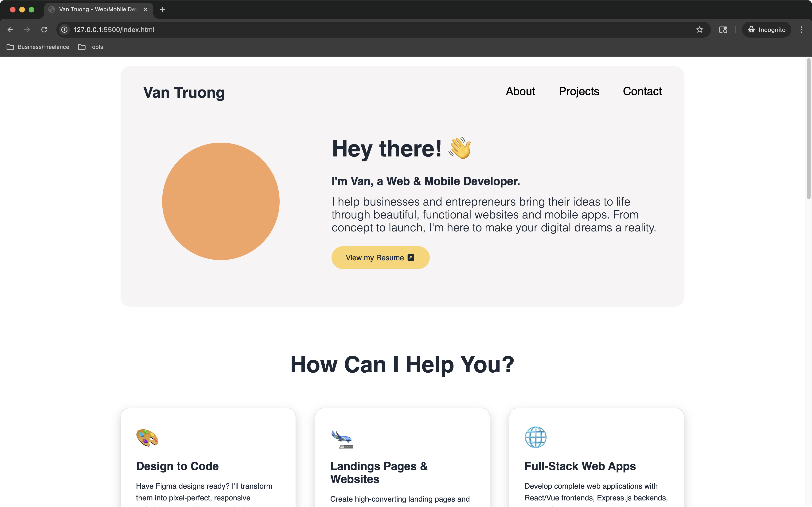Open Chrome three-dot menu
This screenshot has height=507, width=812.
(x=801, y=30)
